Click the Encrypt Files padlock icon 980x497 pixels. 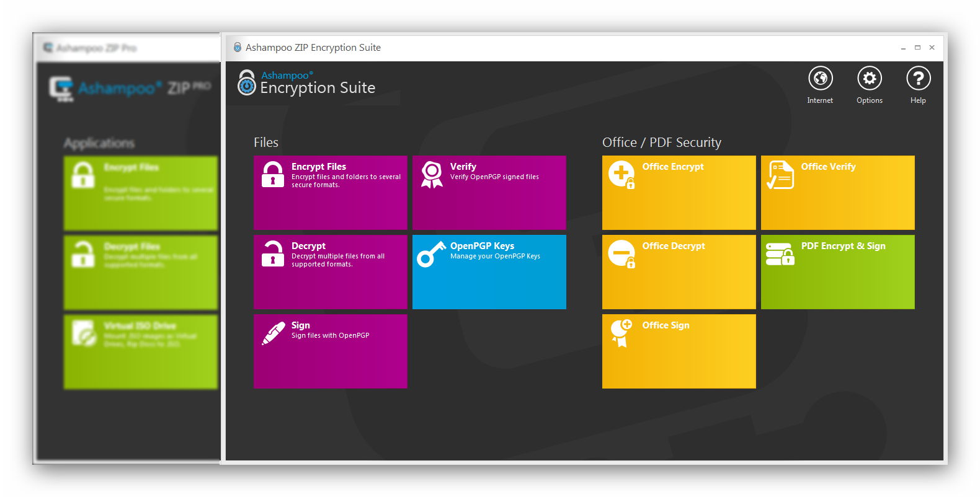[273, 174]
